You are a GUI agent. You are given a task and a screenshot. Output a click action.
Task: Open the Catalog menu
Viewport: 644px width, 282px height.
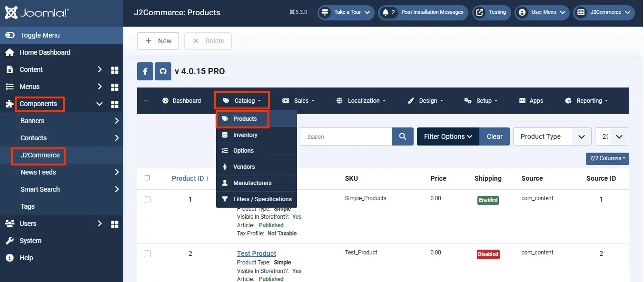tap(242, 101)
